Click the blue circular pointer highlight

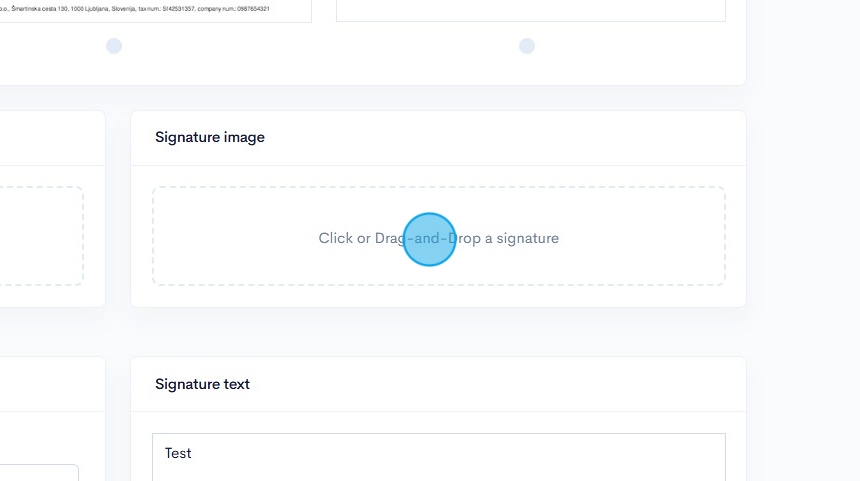(x=430, y=239)
